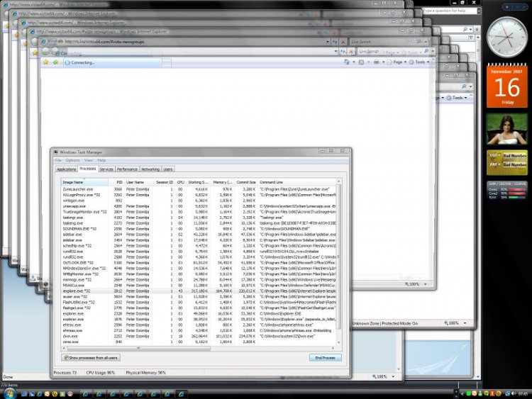Open the Options menu in Task Manager
This screenshot has width=532, height=399.
72,160
